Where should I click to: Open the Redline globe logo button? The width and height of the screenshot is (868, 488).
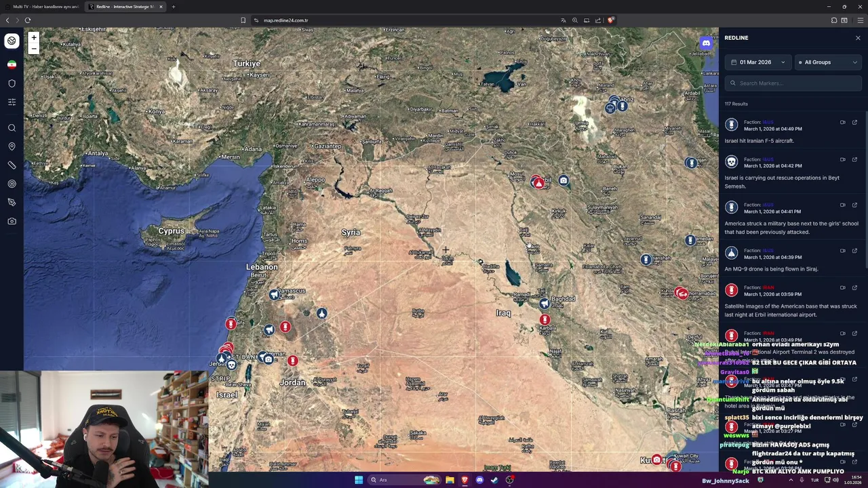point(12,41)
